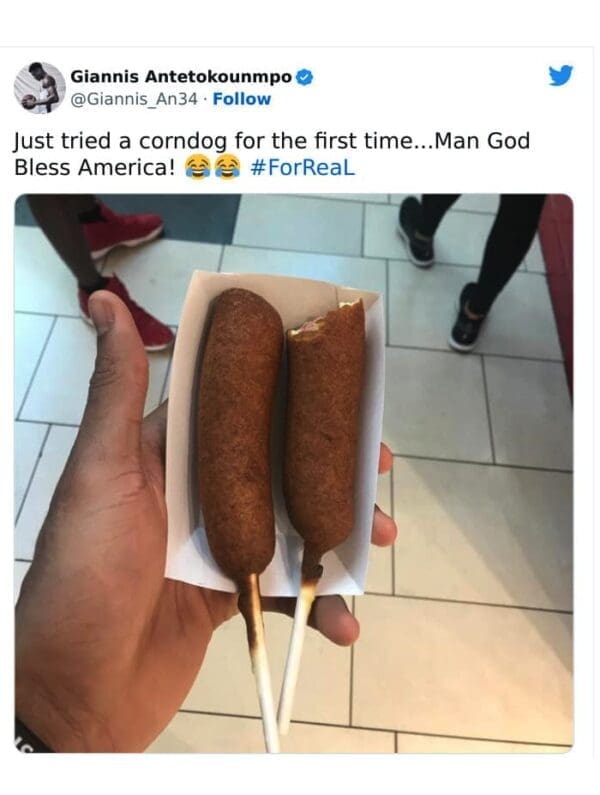
Task: Click the tweet text about trying a corndog
Action: 272,154
